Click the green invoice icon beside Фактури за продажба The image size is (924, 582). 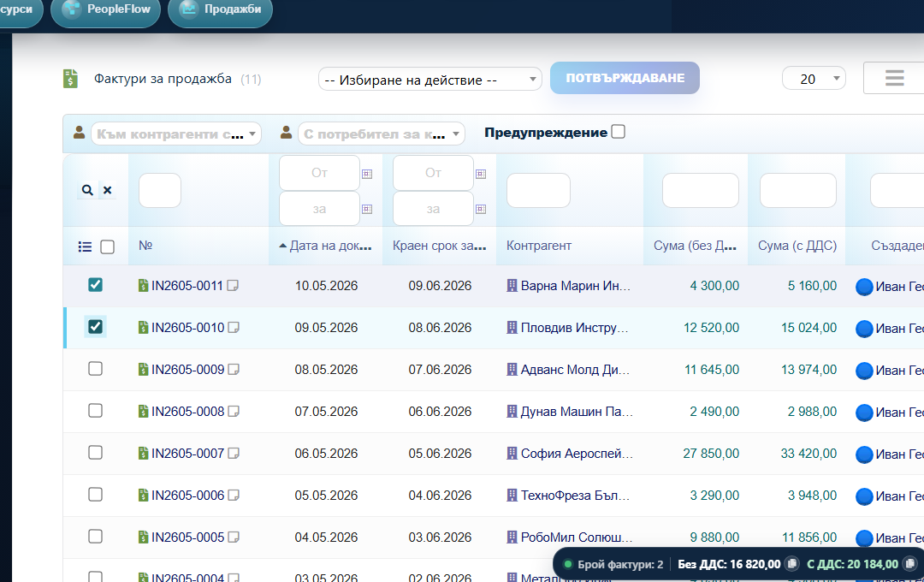pyautogui.click(x=70, y=79)
